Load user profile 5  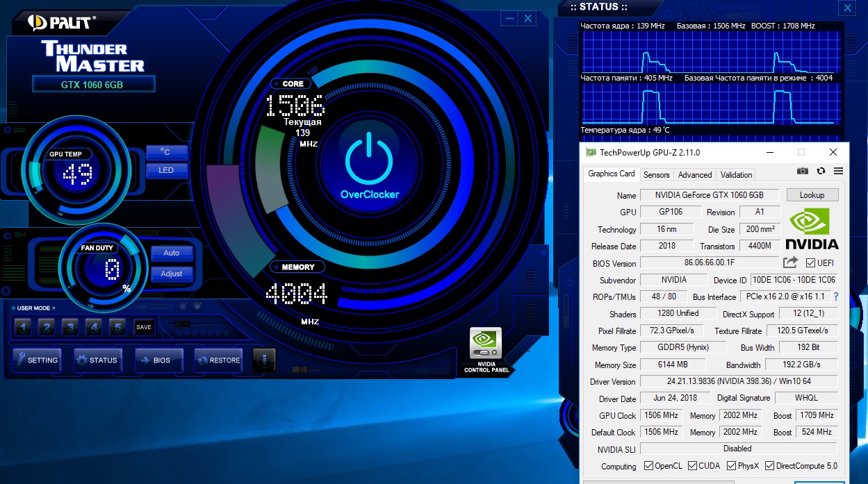(x=118, y=327)
